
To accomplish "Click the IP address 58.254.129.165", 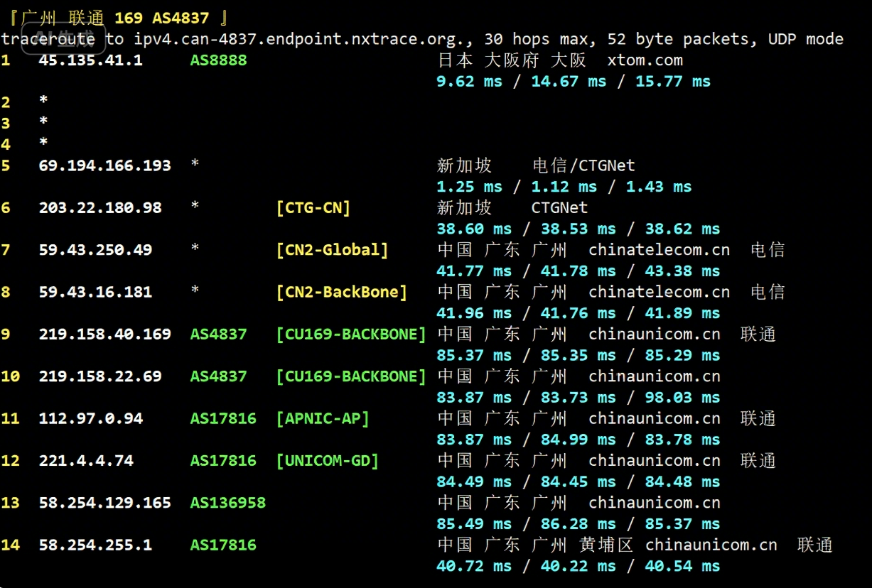I will (x=105, y=503).
